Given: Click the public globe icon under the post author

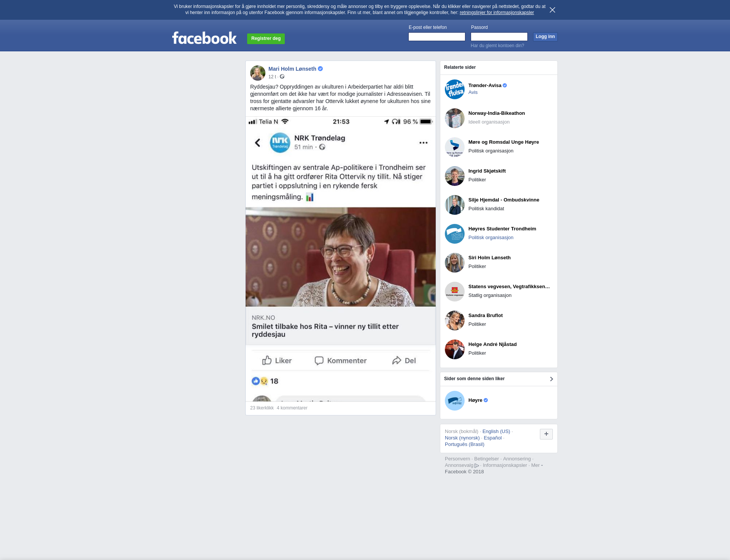Looking at the screenshot, I should [282, 77].
